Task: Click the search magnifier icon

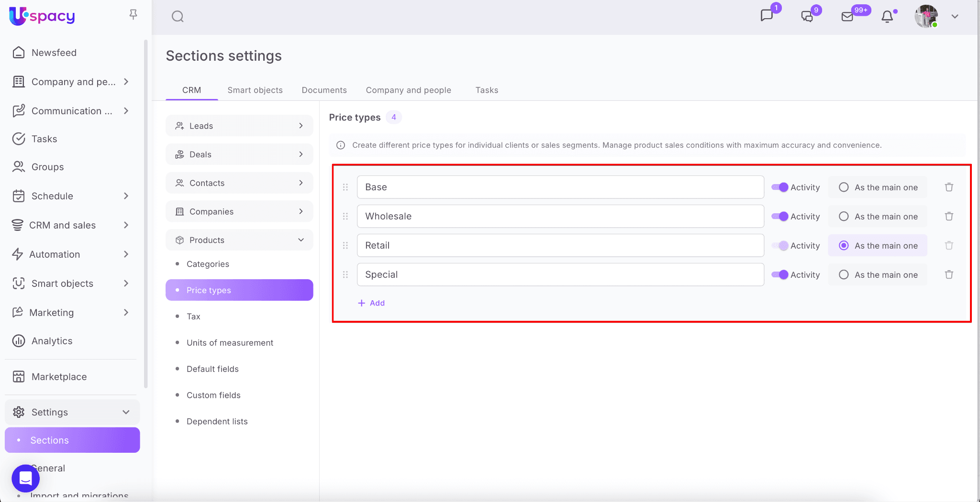Action: coord(178,17)
